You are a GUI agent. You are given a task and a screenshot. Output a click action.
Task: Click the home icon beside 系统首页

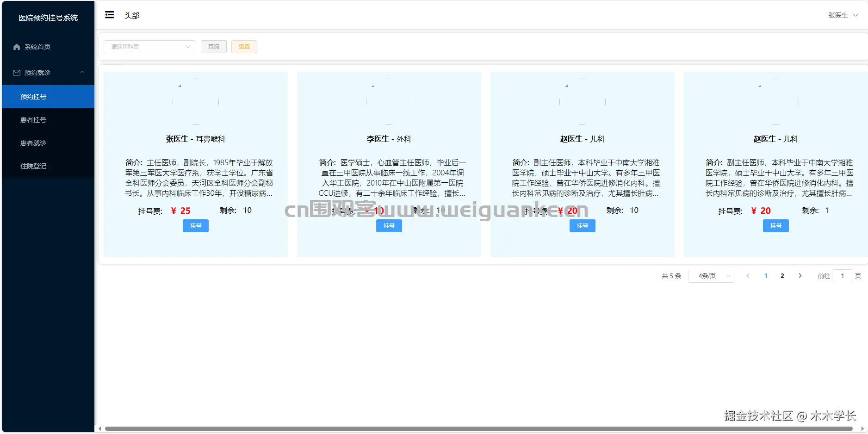click(16, 47)
